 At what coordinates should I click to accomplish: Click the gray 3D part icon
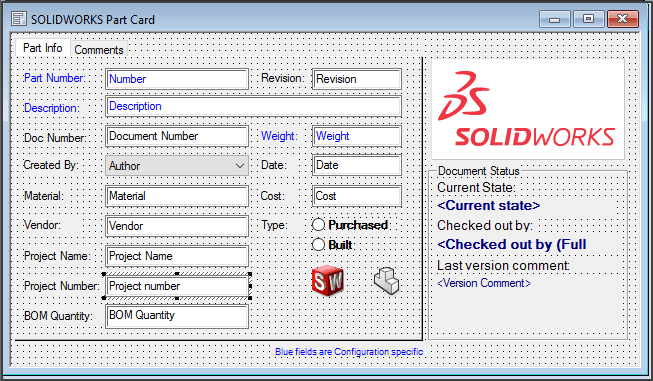pos(386,281)
